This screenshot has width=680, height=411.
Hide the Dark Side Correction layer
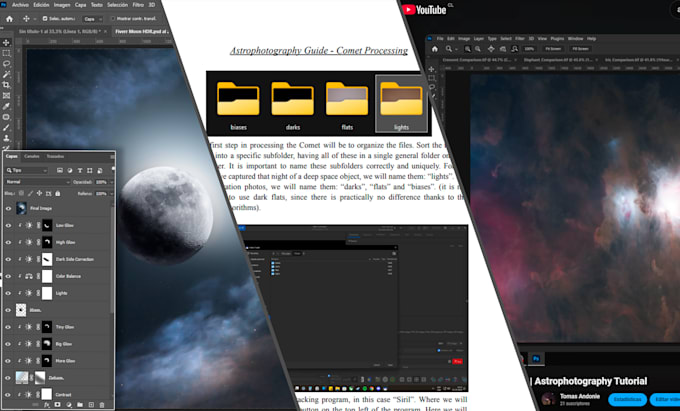8,259
